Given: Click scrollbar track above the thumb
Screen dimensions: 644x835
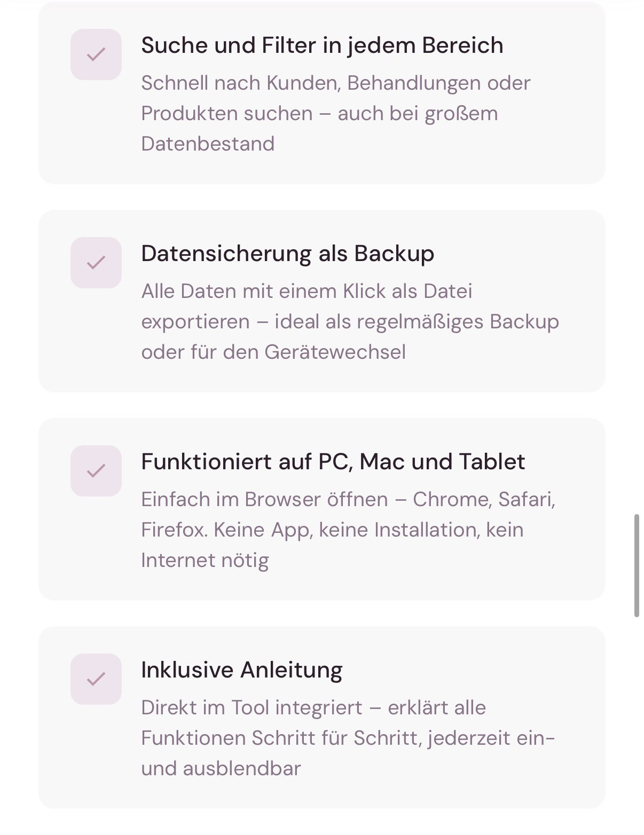Looking at the screenshot, I should (x=637, y=256).
